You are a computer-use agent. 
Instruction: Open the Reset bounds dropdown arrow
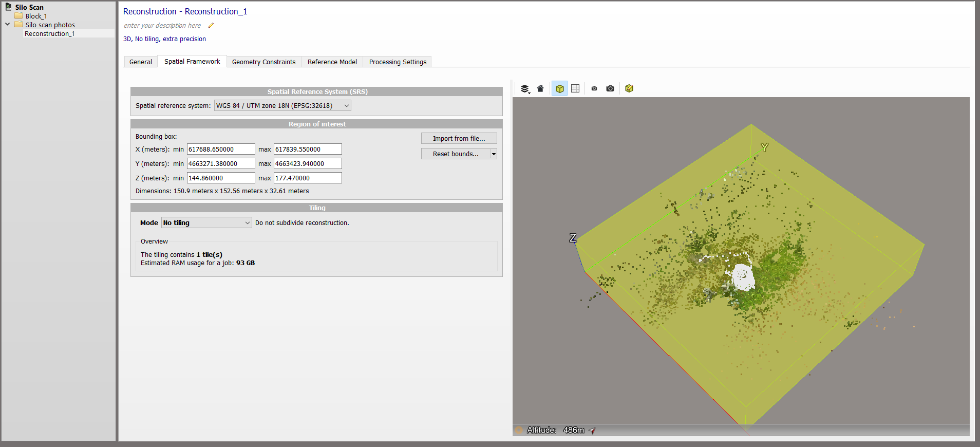(494, 154)
